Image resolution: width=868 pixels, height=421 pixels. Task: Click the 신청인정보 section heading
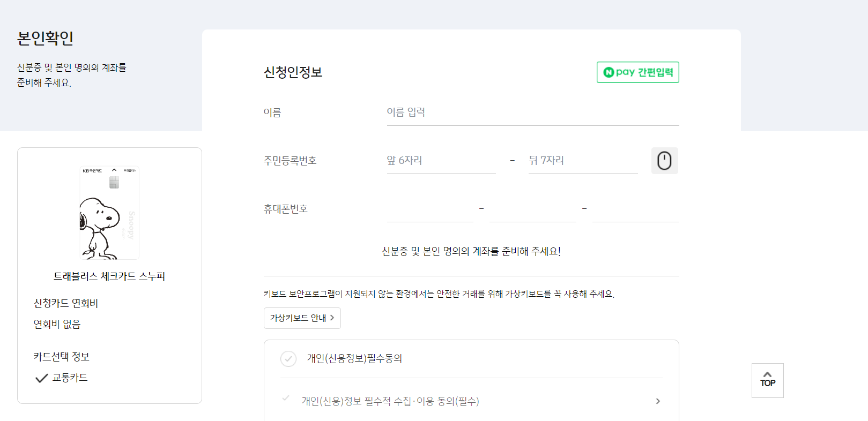(293, 72)
